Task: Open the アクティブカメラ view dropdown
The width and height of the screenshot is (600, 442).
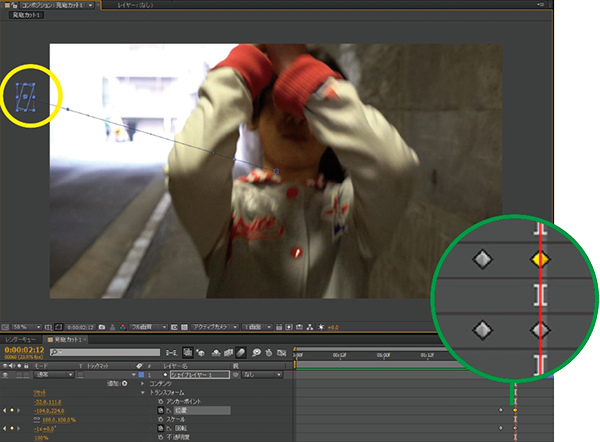Action: coord(215,327)
